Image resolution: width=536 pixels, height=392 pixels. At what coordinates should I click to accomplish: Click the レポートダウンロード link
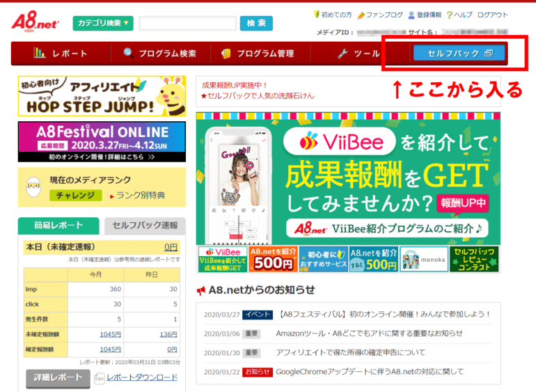(142, 377)
